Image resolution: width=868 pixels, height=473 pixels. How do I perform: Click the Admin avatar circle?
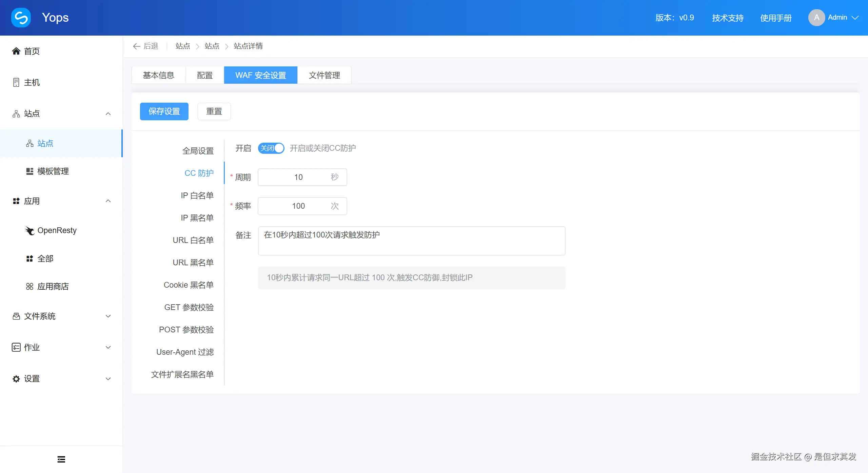[x=816, y=18]
